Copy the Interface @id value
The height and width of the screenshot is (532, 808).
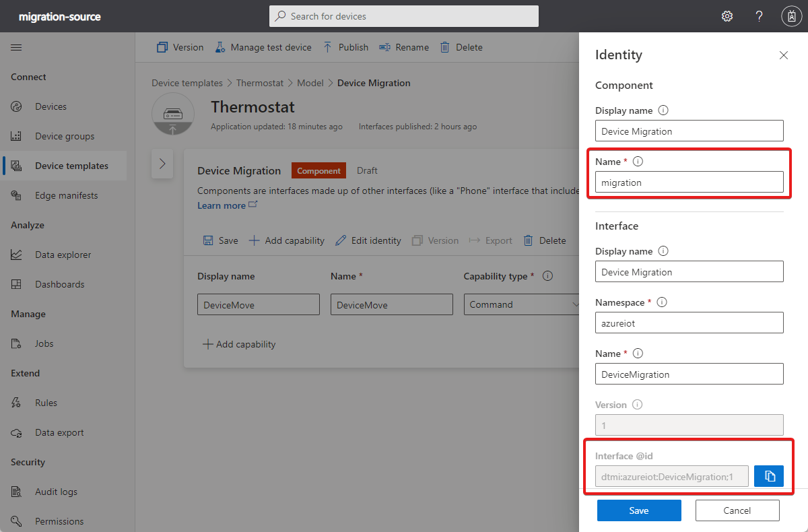pyautogui.click(x=769, y=476)
